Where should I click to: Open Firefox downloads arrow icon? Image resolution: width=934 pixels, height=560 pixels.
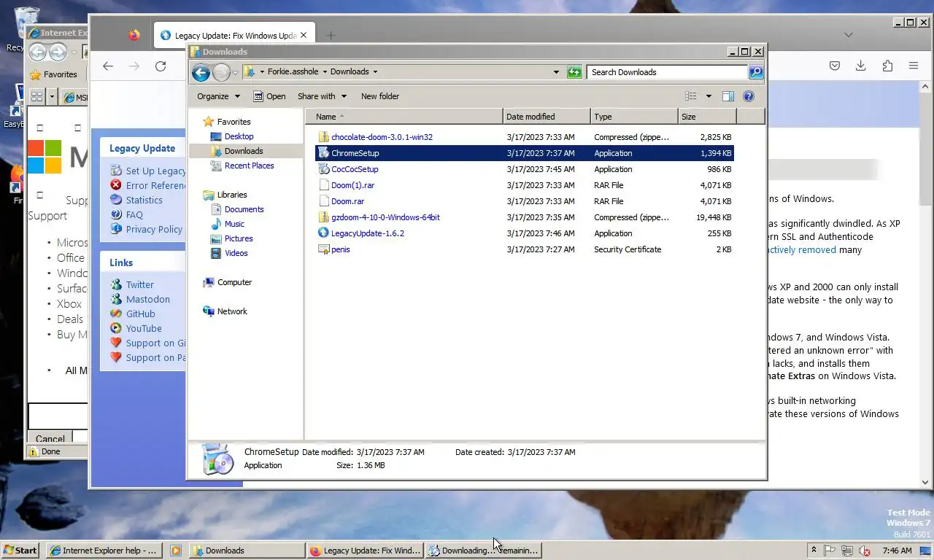[x=861, y=66]
